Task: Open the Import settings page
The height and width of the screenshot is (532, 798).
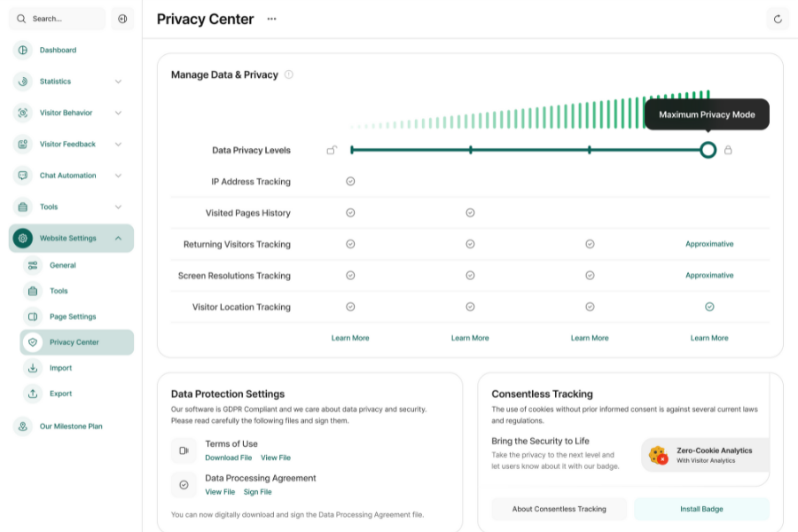Action: (x=60, y=368)
